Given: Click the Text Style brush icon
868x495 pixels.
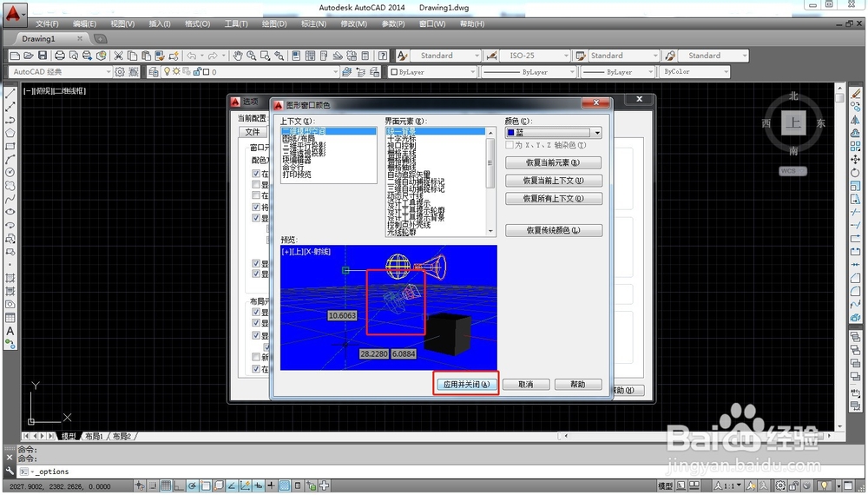Looking at the screenshot, I should [403, 56].
